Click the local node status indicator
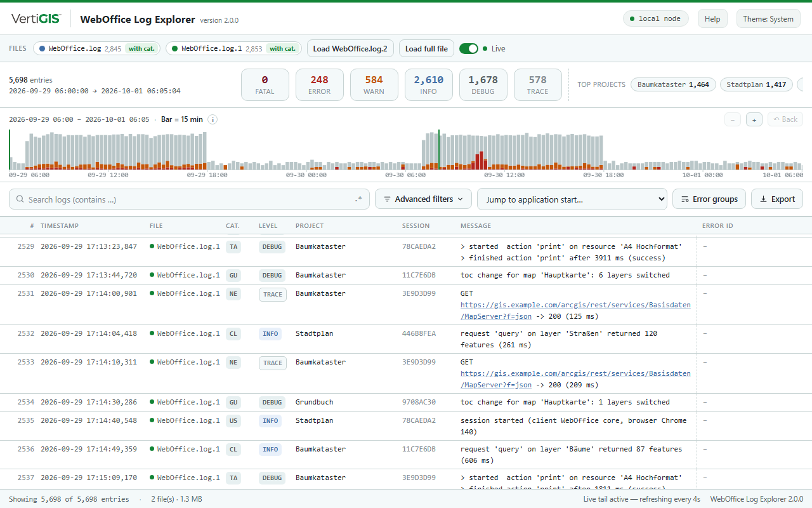 click(655, 19)
